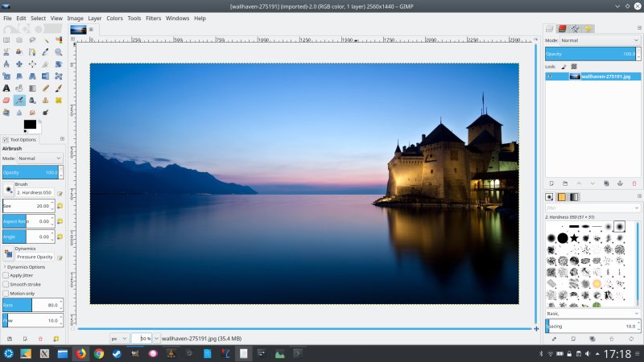
Task: Open the Select menu
Action: coord(38,18)
